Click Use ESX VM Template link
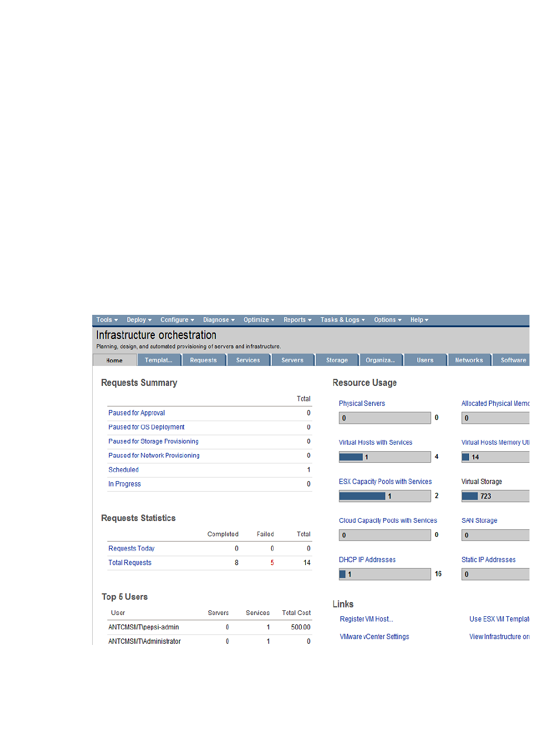This screenshot has height=746, width=560. pyautogui.click(x=500, y=619)
